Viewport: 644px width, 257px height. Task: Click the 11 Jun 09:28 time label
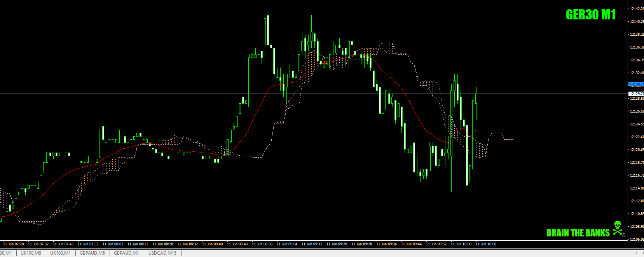tap(362, 244)
